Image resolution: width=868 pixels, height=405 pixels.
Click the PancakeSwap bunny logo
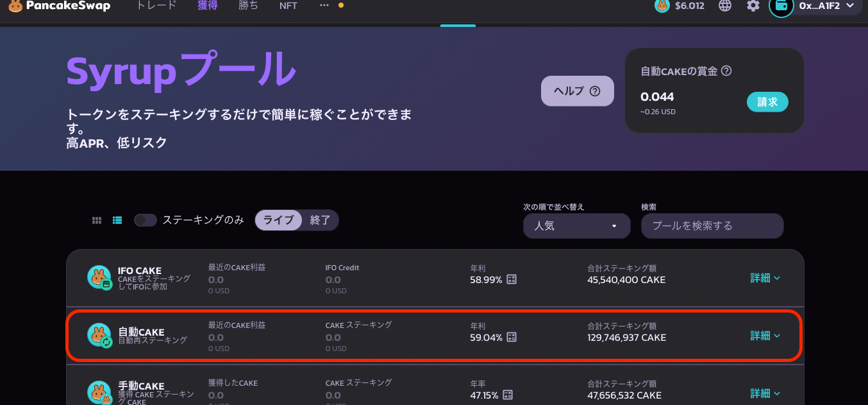coord(15,6)
